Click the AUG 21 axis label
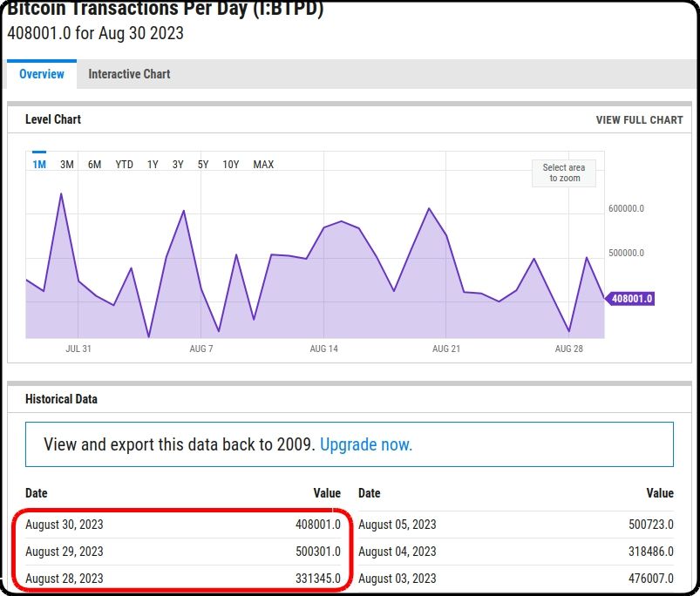Screen dimensions: 700x596 [446, 349]
